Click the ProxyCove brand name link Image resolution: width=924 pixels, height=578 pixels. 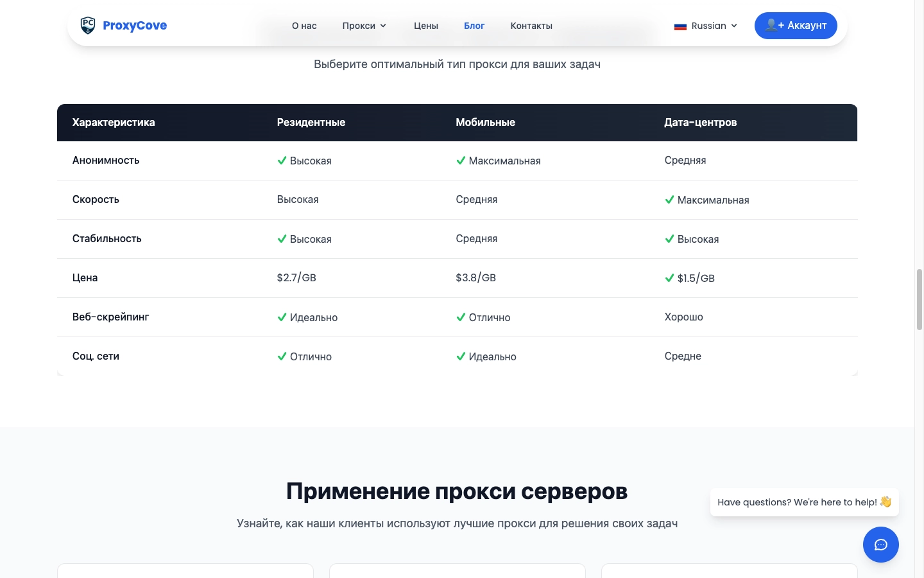point(135,26)
